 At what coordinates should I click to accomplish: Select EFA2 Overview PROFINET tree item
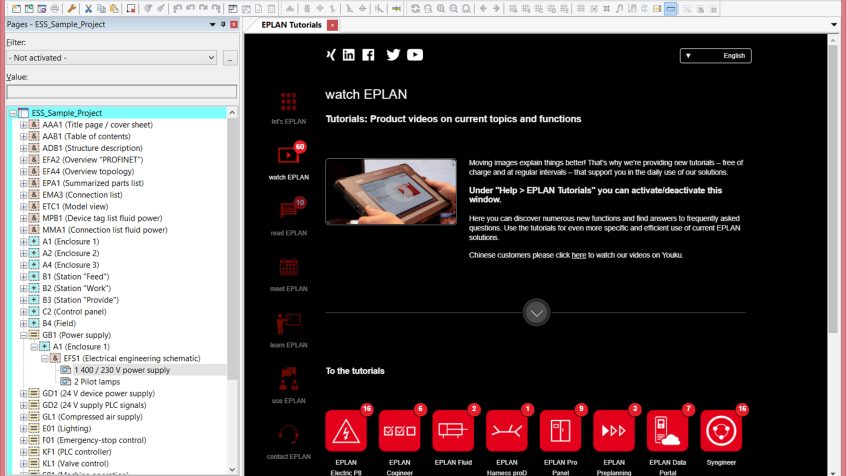[93, 160]
